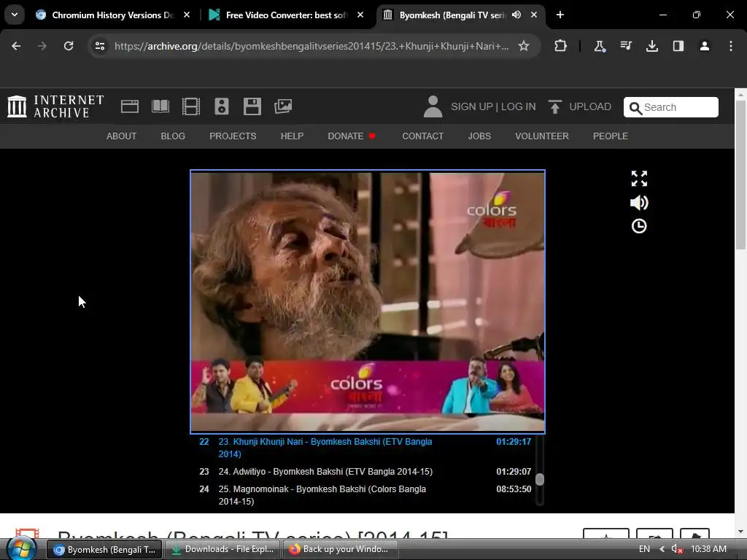Open the PEOPLE link
The height and width of the screenshot is (560, 747).
611,136
